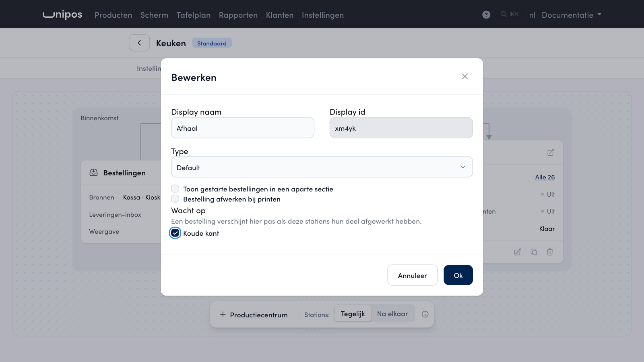Show info icon next to Na elkaar

click(x=425, y=314)
